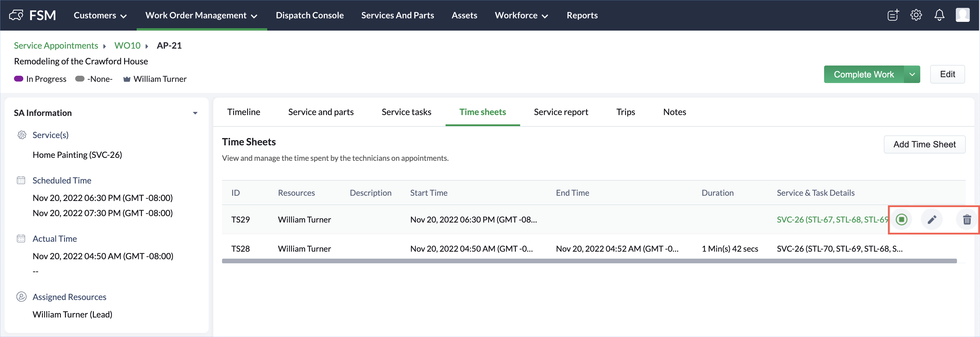Viewport: 980px width, 337px height.
Task: Switch to Service report tab
Action: (560, 112)
